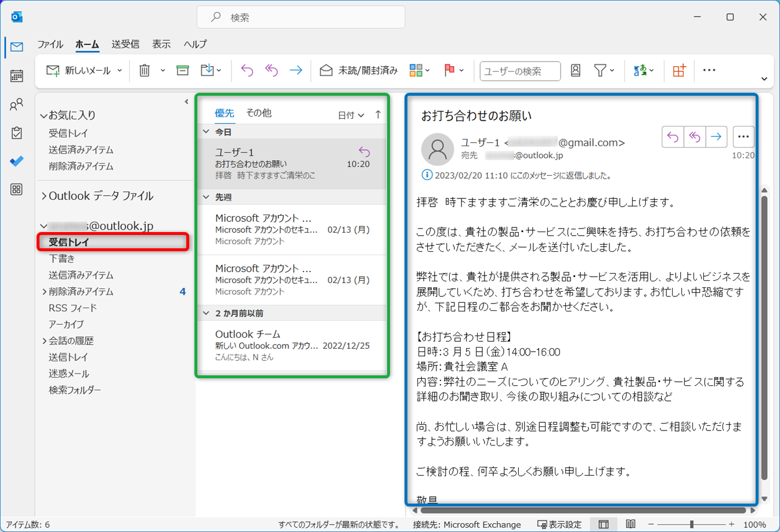Expand the 削除済みアイテム folder

(x=45, y=291)
